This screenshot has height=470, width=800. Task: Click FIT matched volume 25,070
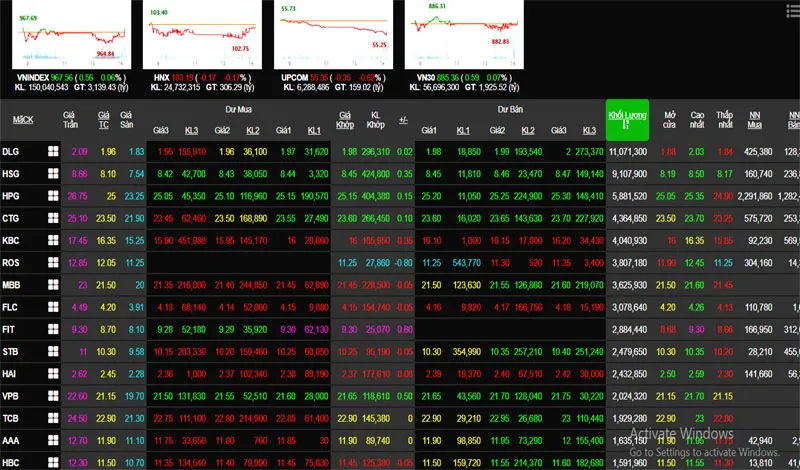(x=378, y=329)
